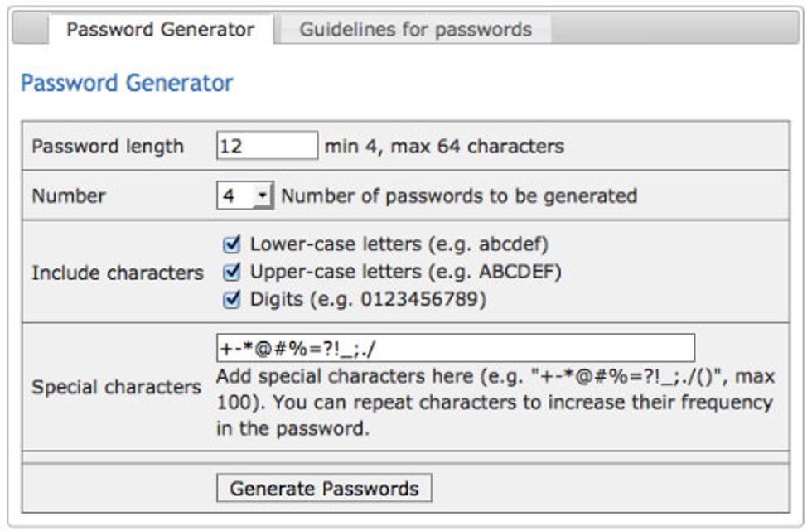This screenshot has height=531, width=812.
Task: Focus the Password length input field
Action: (x=267, y=146)
